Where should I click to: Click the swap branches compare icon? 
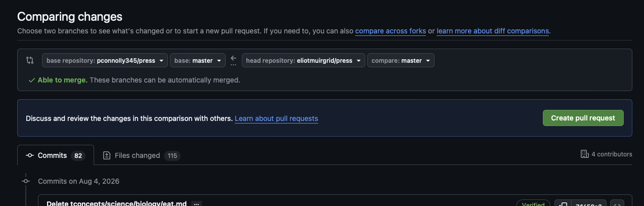(30, 60)
